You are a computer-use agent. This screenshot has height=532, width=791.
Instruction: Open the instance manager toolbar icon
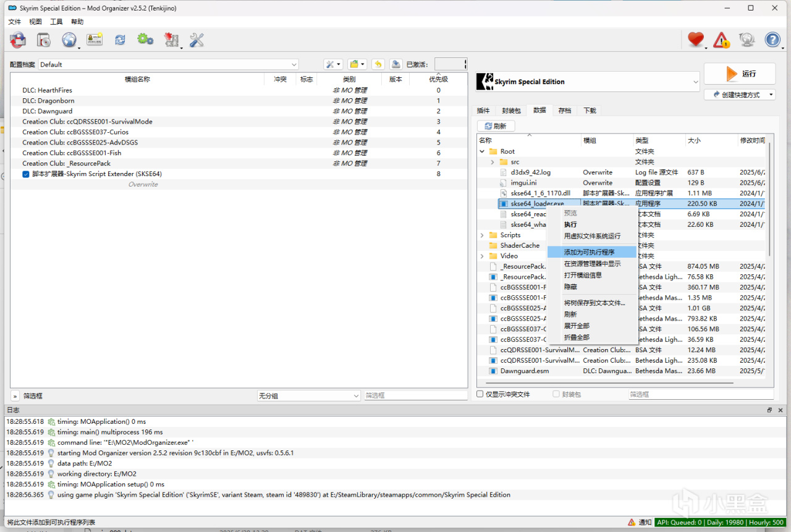click(x=18, y=40)
